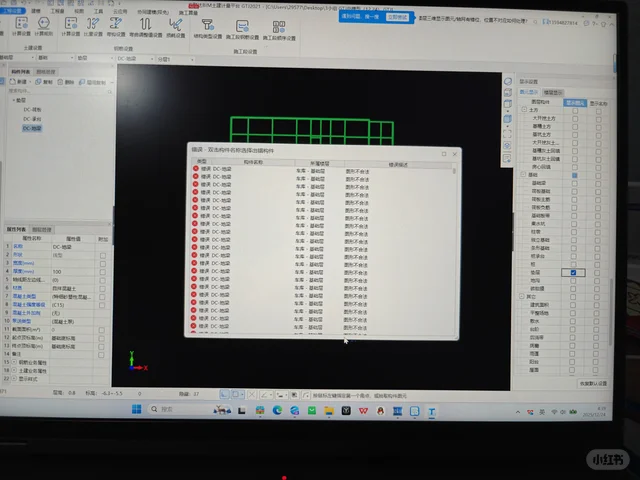Click the 3D view cube icon in view toolbar
Image resolution: width=640 pixels, height=480 pixels.
(508, 93)
